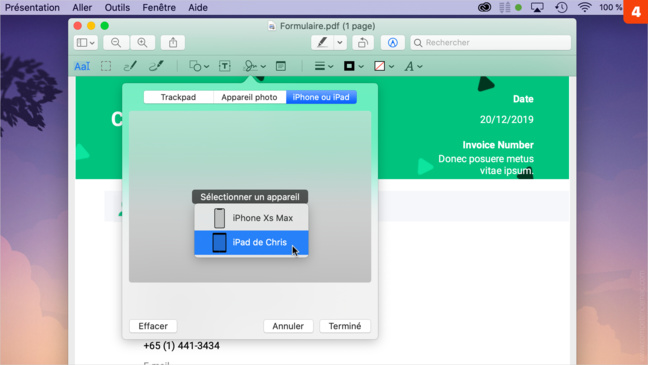The height and width of the screenshot is (365, 648).
Task: Zoom in on the PDF
Action: click(143, 43)
